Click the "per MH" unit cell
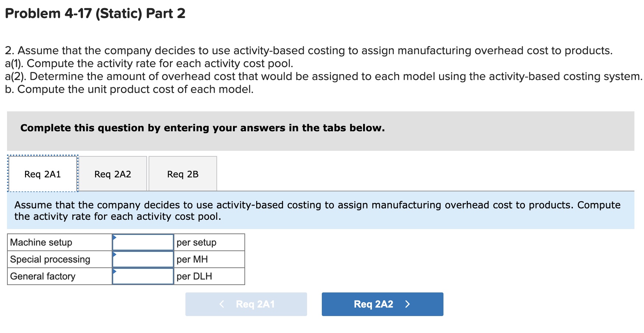 (x=192, y=259)
